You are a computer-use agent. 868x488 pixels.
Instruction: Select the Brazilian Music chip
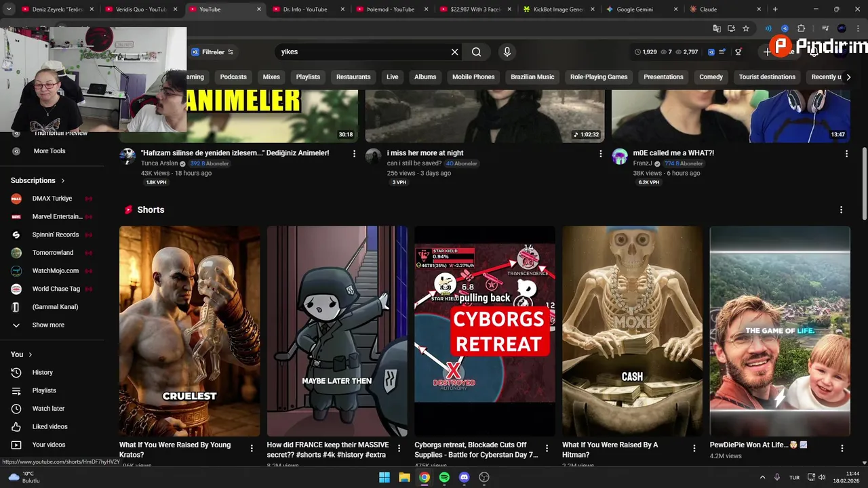point(532,77)
